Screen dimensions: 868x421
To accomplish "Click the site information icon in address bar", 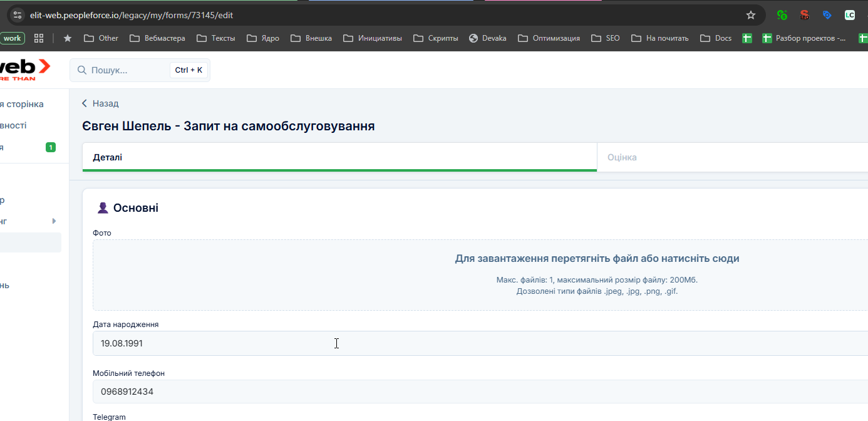I will [x=17, y=15].
